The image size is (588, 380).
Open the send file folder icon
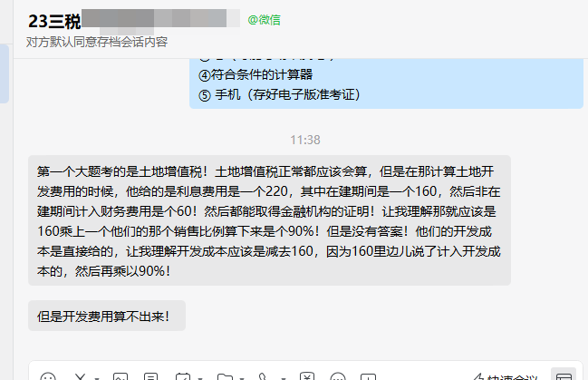coord(225,377)
